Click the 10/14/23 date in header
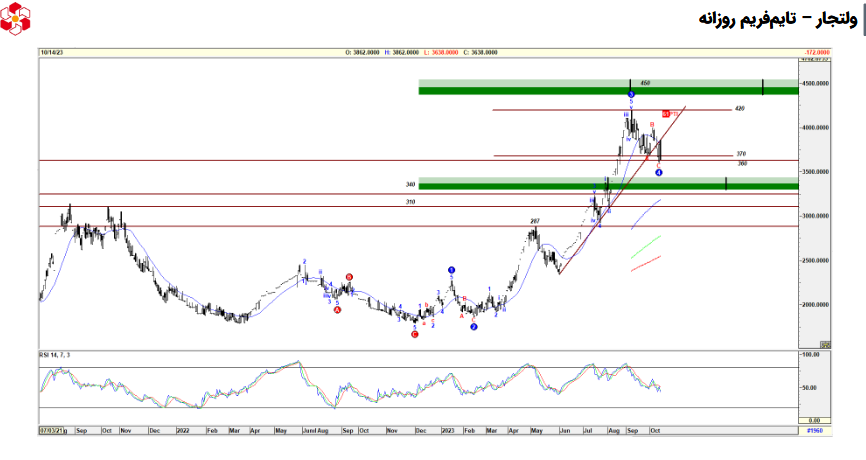 [x=52, y=52]
